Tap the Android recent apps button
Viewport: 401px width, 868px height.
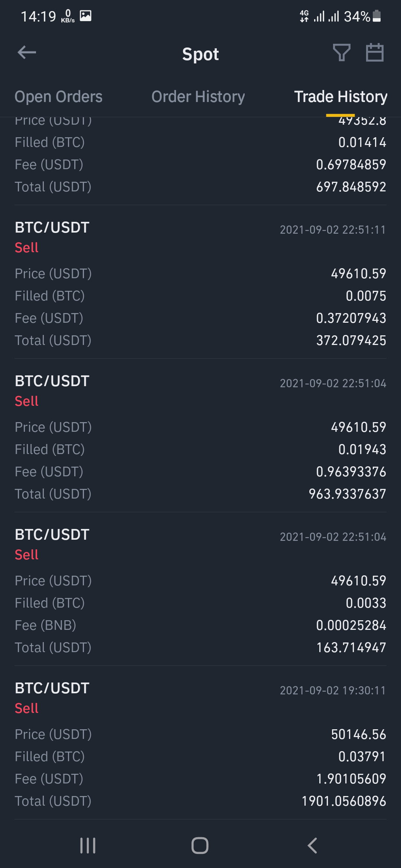(88, 846)
